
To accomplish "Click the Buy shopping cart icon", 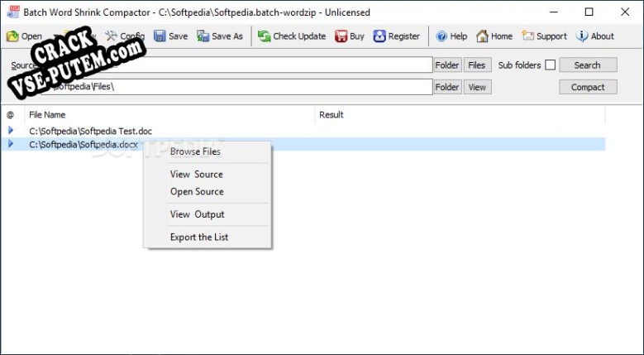I will [341, 36].
